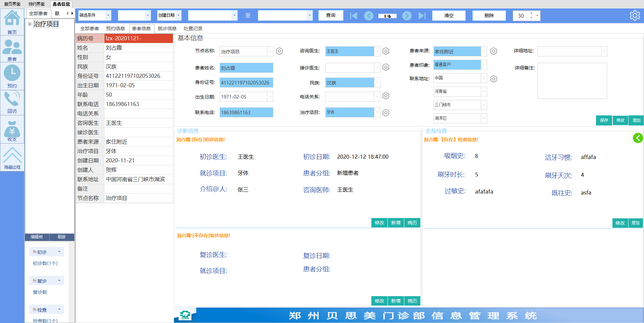Viewport: 644px width, 323px height.
Task: Collapse the 初诊 statistics section
Action: 59,252
